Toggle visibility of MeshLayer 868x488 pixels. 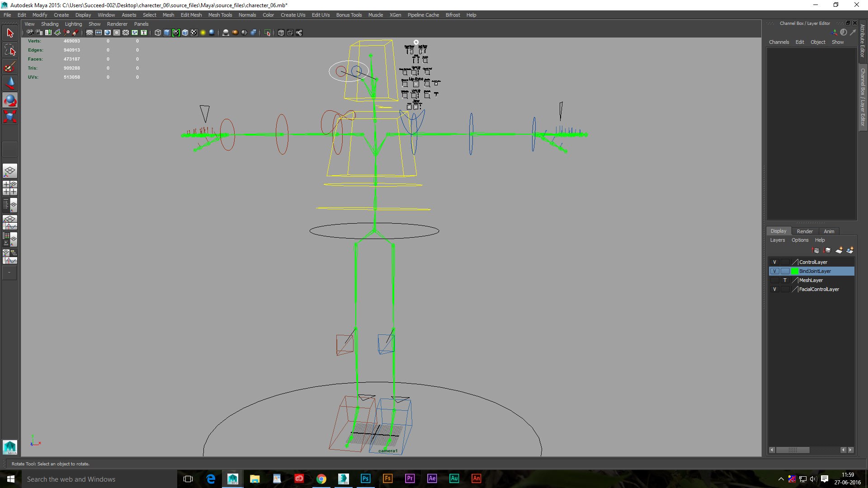(x=774, y=280)
